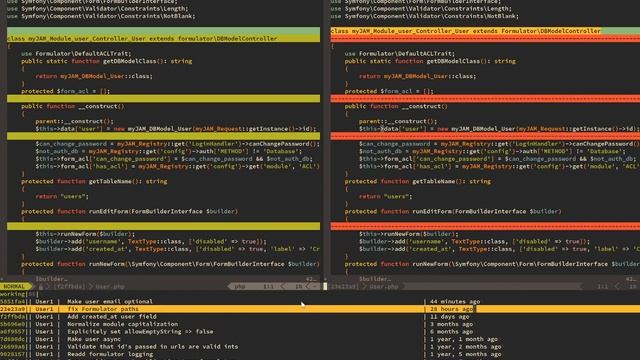Viewport: 640px width, 360px height.
Task: Click 'parent::__construct();' in right pane
Action: coord(398,121)
